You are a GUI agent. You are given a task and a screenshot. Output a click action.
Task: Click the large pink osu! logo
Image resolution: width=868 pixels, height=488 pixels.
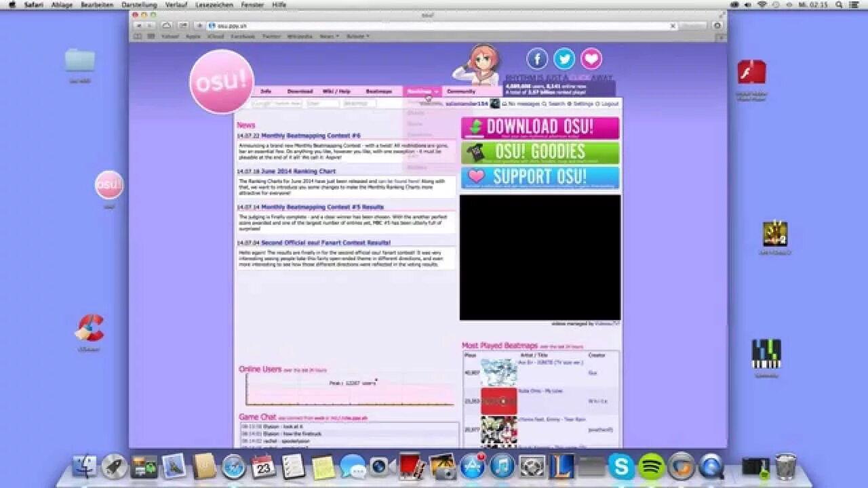coord(222,81)
